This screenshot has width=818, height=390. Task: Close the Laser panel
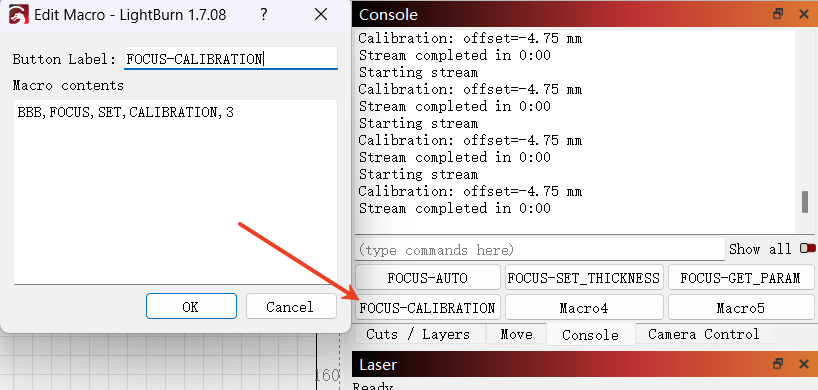tap(804, 364)
